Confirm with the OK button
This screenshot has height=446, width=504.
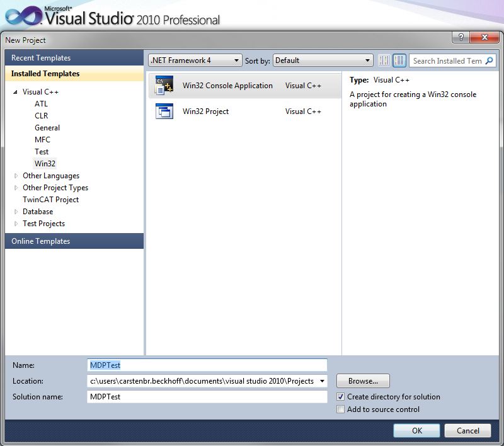click(x=416, y=431)
